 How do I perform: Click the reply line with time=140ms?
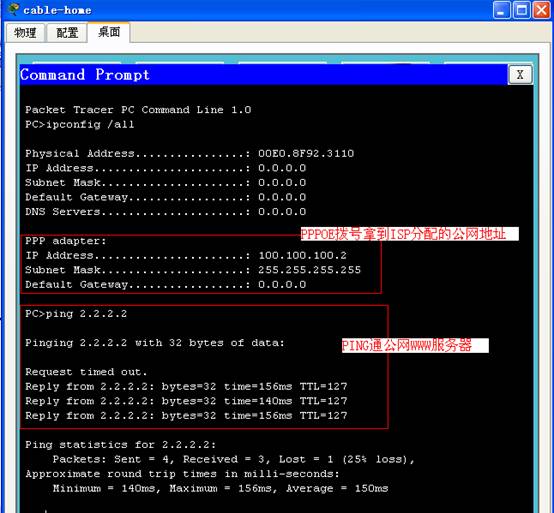click(186, 401)
